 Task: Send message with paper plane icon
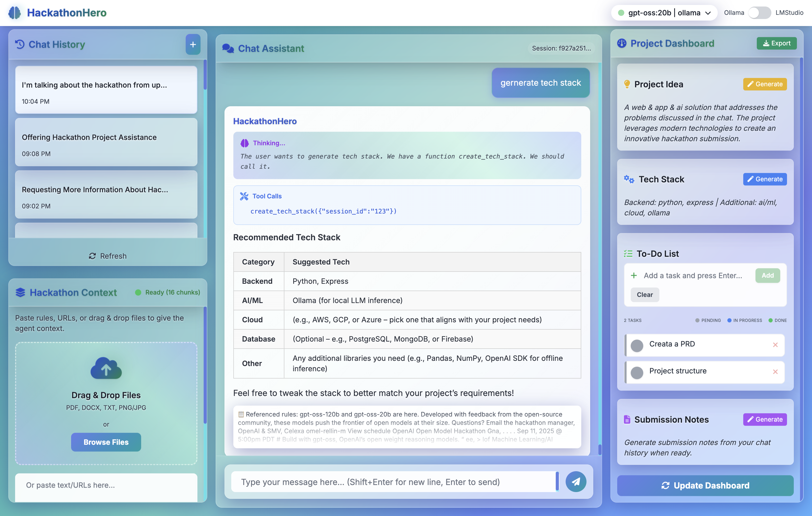click(x=576, y=482)
